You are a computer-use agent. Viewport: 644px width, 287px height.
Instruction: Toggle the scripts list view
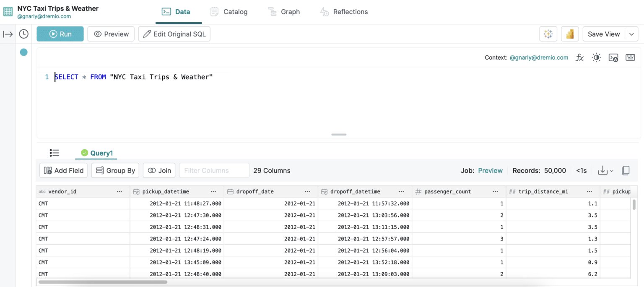(x=54, y=153)
